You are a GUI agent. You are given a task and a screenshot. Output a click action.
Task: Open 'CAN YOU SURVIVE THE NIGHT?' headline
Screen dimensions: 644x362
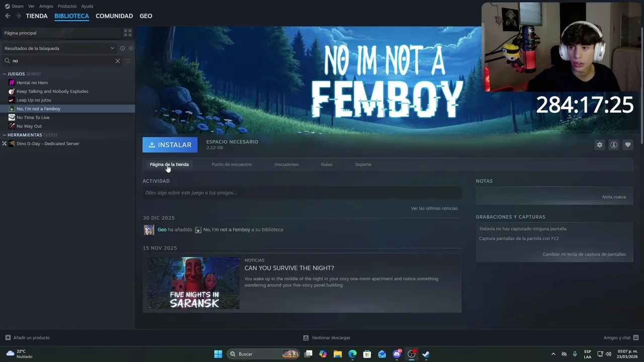coord(289,268)
